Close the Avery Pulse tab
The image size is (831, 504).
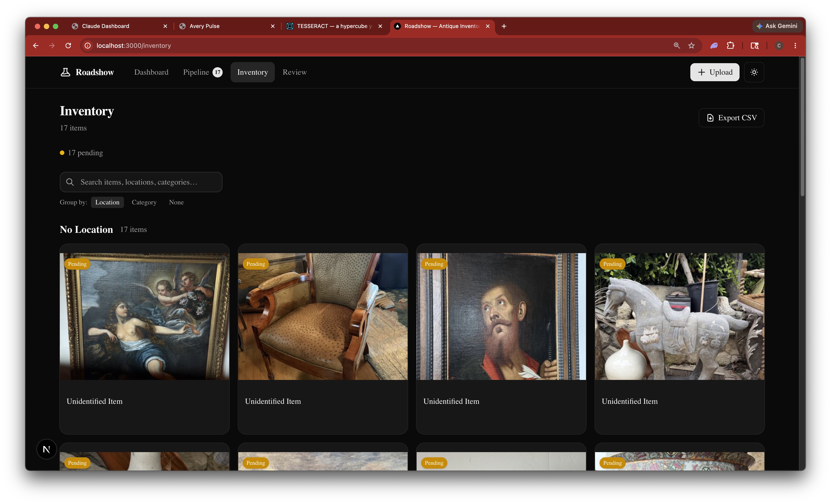pyautogui.click(x=273, y=26)
